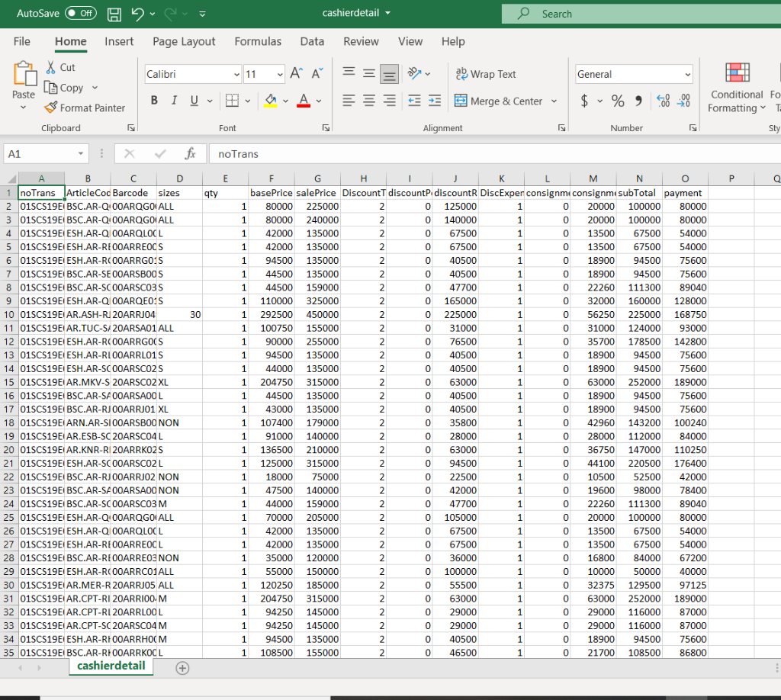Apply Percent Style format

pyautogui.click(x=618, y=101)
